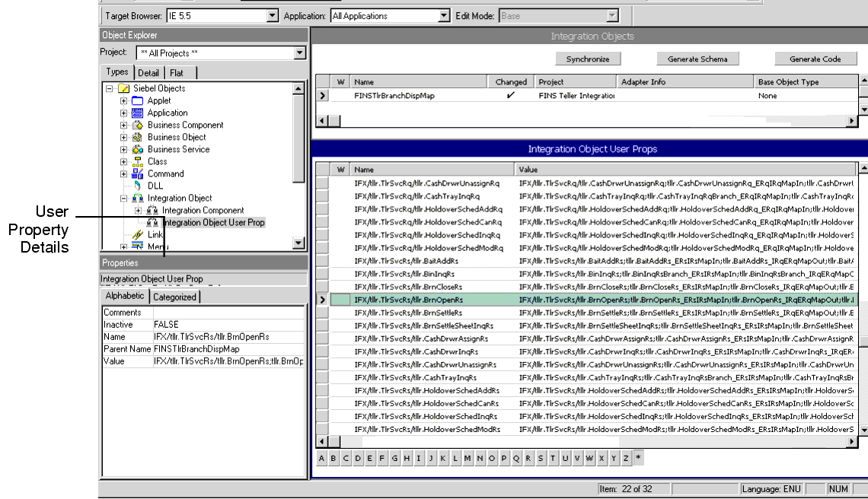Select the Alphabetic properties tab
This screenshot has width=868, height=499.
(x=125, y=296)
